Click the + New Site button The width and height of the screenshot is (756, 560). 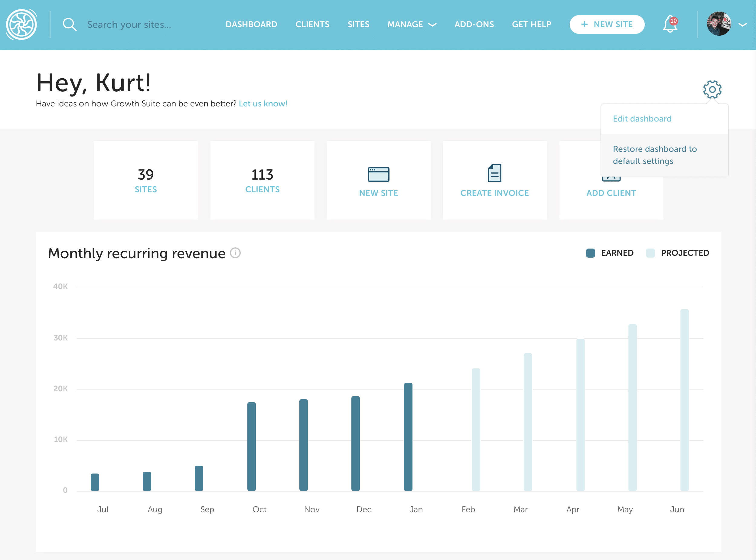click(607, 24)
